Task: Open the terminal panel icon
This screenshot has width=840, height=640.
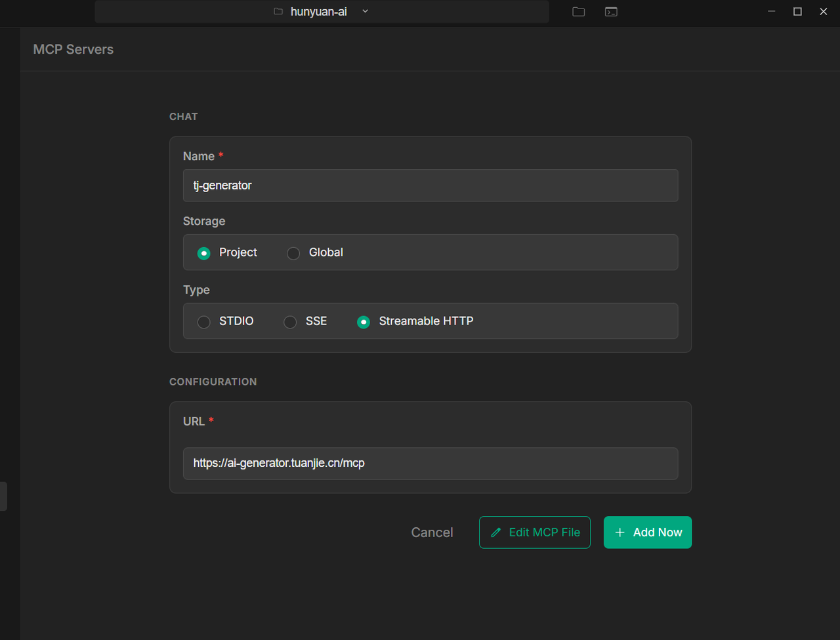Action: pyautogui.click(x=611, y=12)
